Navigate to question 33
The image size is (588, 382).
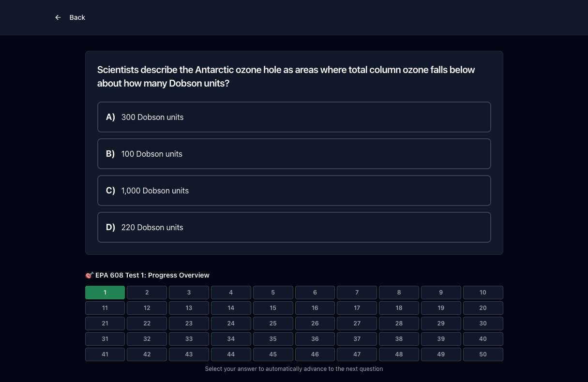[x=189, y=339]
